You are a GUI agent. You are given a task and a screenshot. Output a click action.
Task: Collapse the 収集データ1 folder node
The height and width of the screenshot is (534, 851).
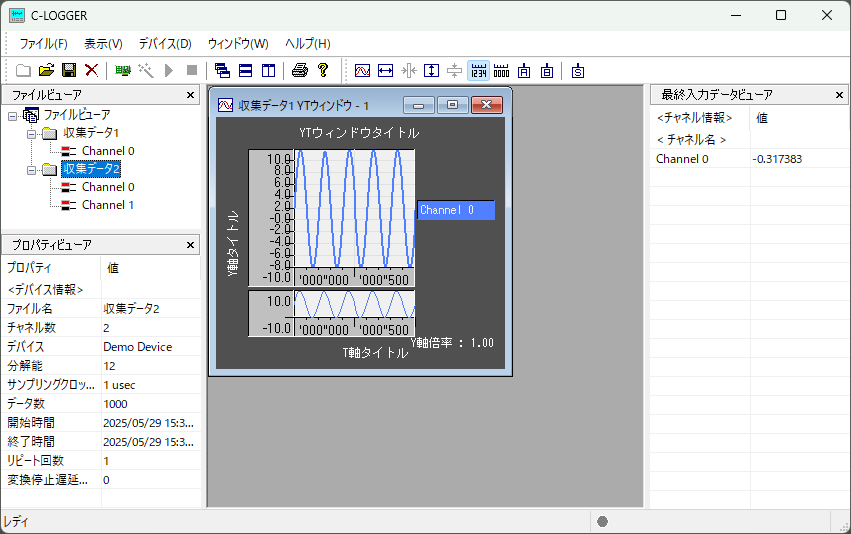(30, 133)
